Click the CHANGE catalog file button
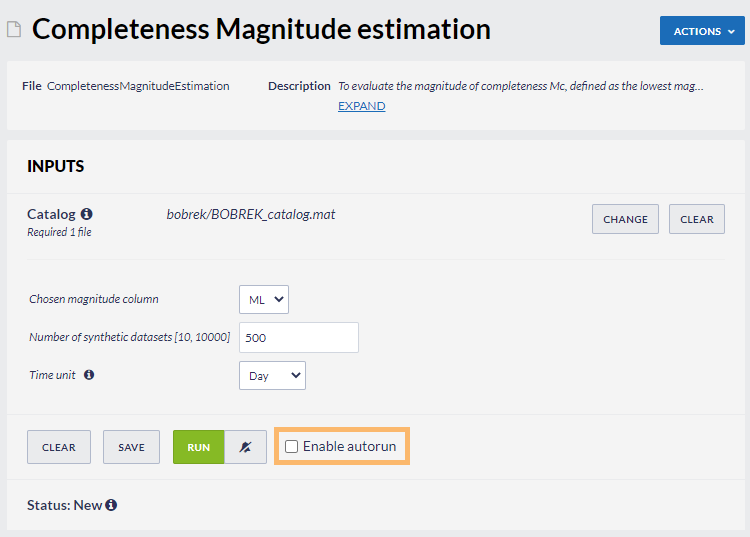The width and height of the screenshot is (750, 537). point(625,219)
